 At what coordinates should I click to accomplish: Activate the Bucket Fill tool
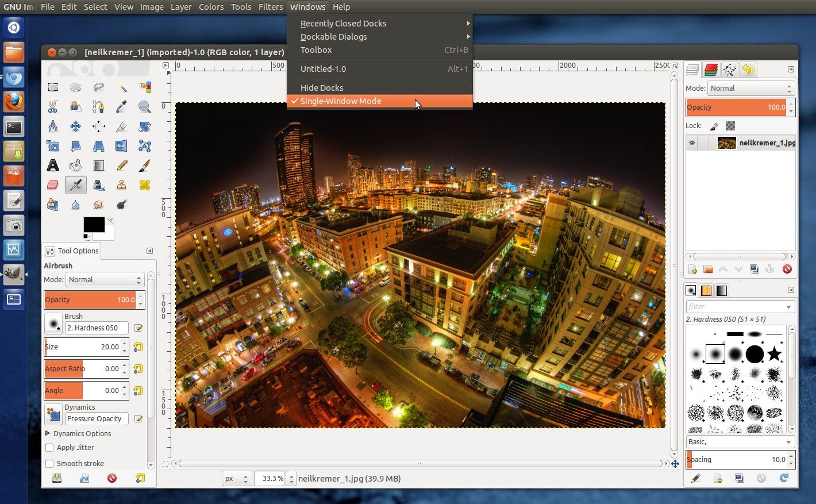tap(75, 165)
